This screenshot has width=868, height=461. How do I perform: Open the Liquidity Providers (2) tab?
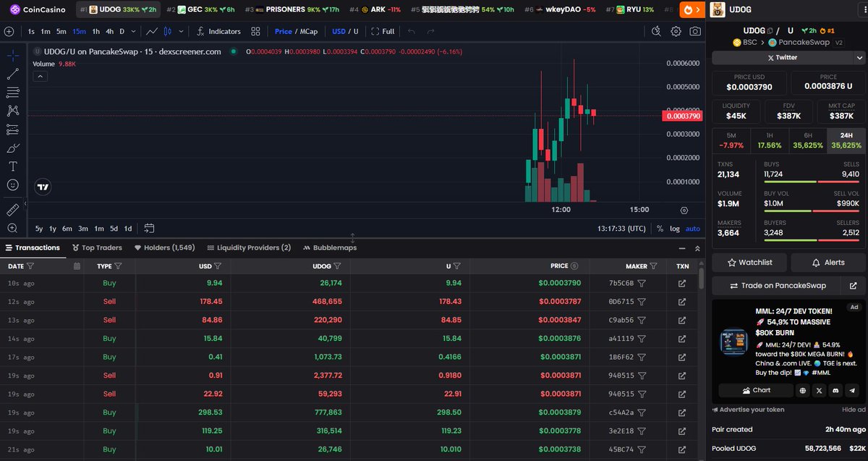tap(249, 248)
